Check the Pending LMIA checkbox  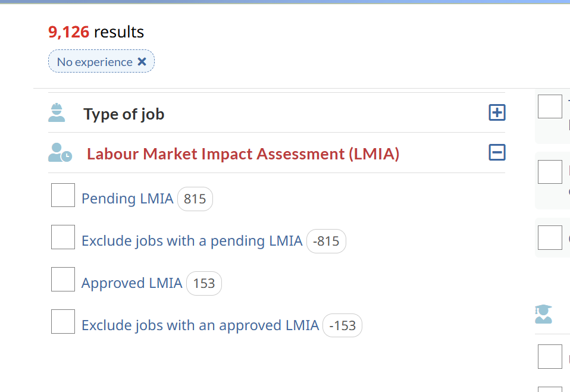[x=63, y=195]
